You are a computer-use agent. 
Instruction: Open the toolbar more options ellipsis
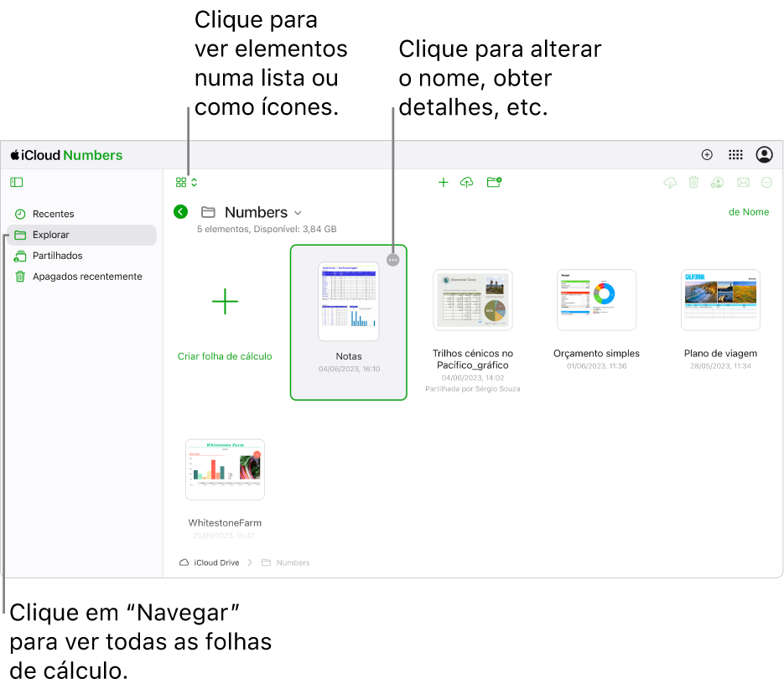pyautogui.click(x=766, y=183)
